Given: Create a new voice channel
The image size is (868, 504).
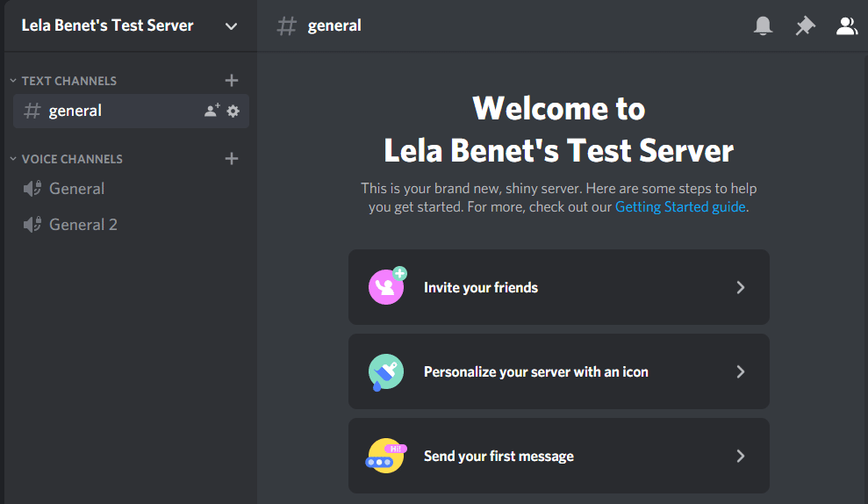Looking at the screenshot, I should click(232, 159).
